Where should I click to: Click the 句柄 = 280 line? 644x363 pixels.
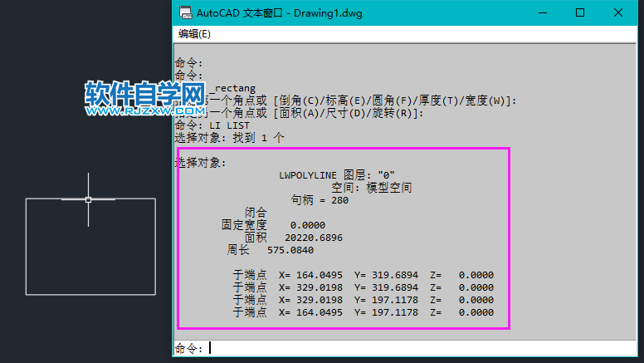(x=320, y=200)
